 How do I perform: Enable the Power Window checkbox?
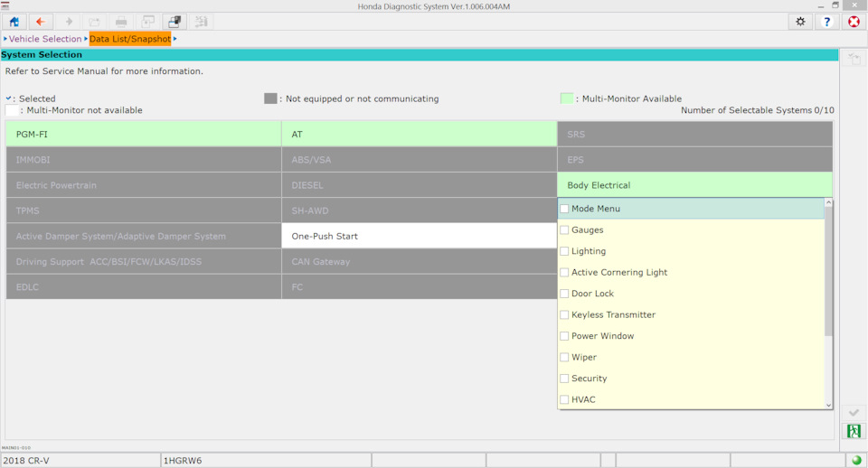pos(564,336)
